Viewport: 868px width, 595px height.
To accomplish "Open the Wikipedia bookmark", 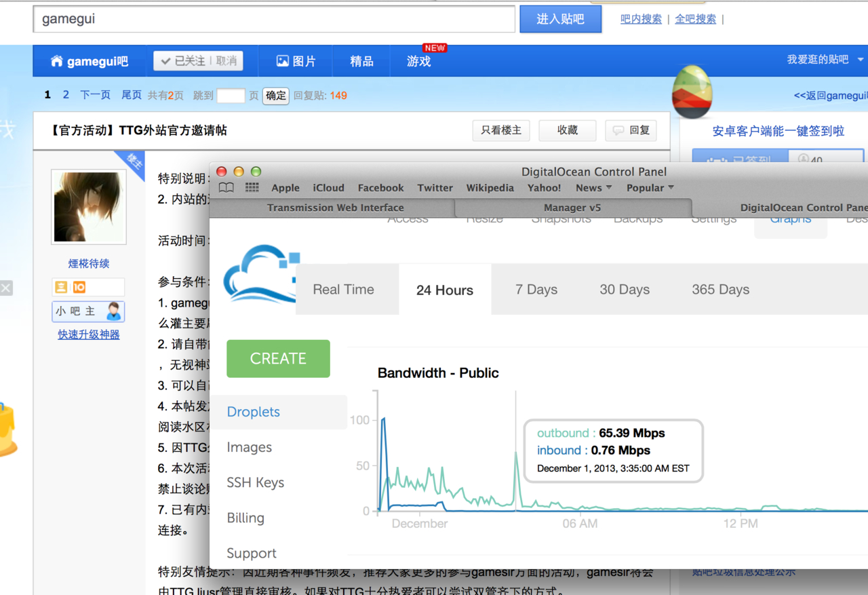I will (490, 188).
